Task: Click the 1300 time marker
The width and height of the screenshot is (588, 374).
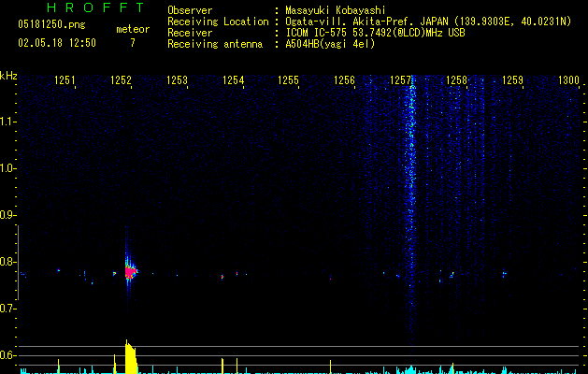Action: pyautogui.click(x=568, y=80)
